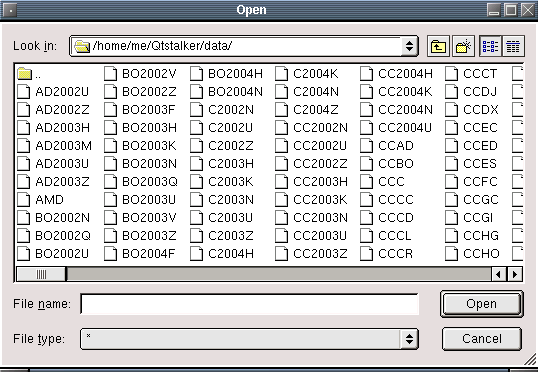Select file name C2004N
538x372 pixels.
[316, 92]
